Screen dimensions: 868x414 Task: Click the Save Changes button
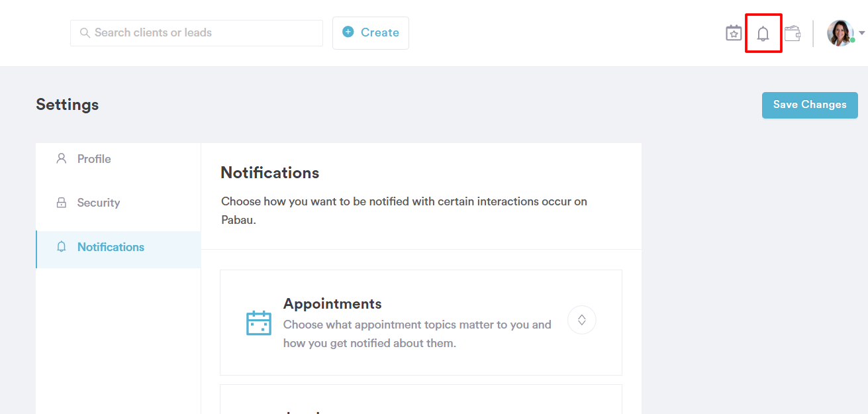pyautogui.click(x=810, y=105)
